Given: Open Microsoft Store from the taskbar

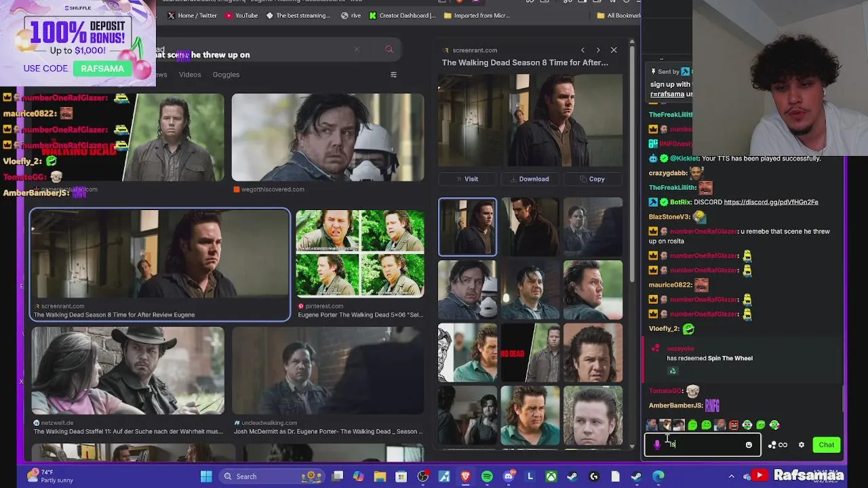Looking at the screenshot, I should point(401,476).
